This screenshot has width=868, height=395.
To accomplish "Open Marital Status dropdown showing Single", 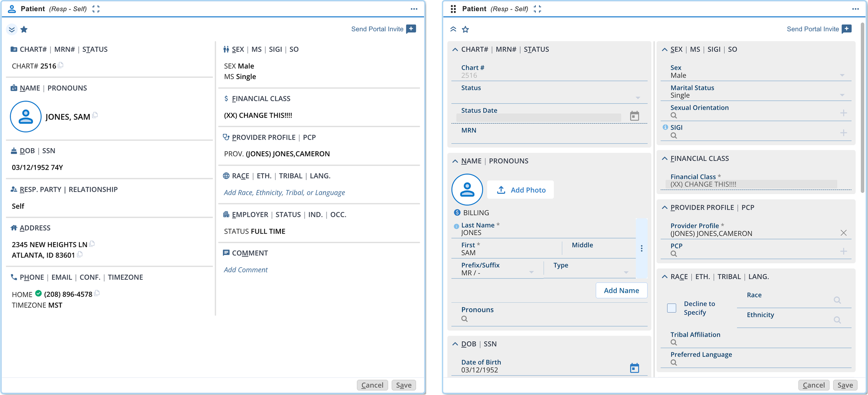I will pyautogui.click(x=842, y=95).
